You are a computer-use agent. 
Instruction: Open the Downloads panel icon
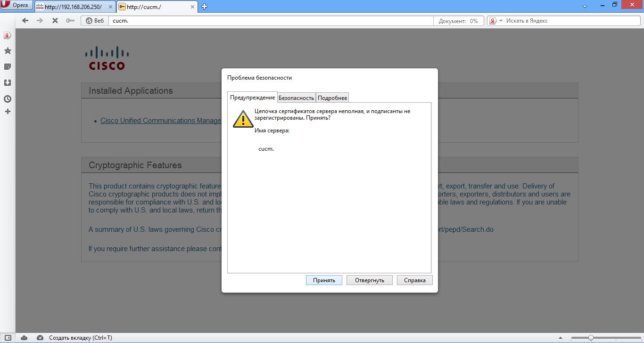(x=8, y=83)
